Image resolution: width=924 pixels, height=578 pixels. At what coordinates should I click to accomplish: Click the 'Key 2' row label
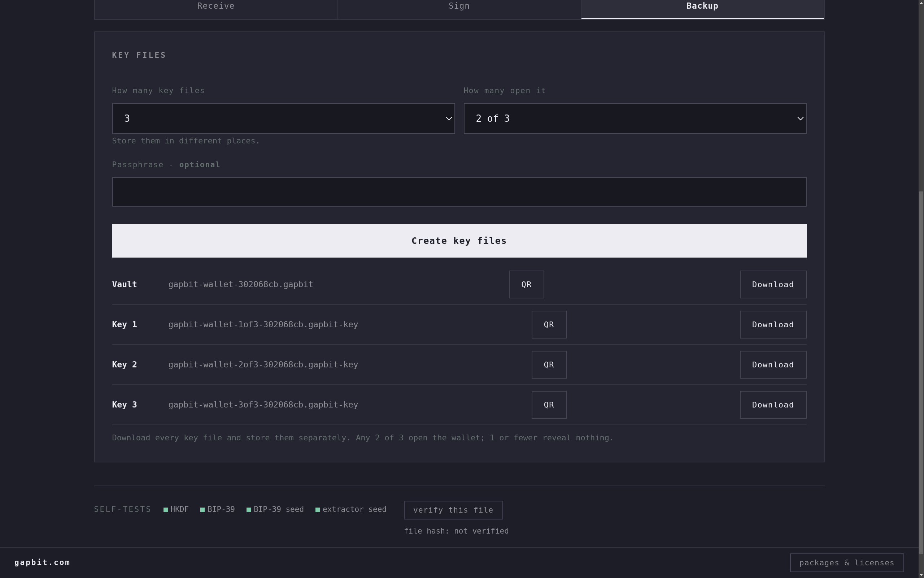coord(125,365)
